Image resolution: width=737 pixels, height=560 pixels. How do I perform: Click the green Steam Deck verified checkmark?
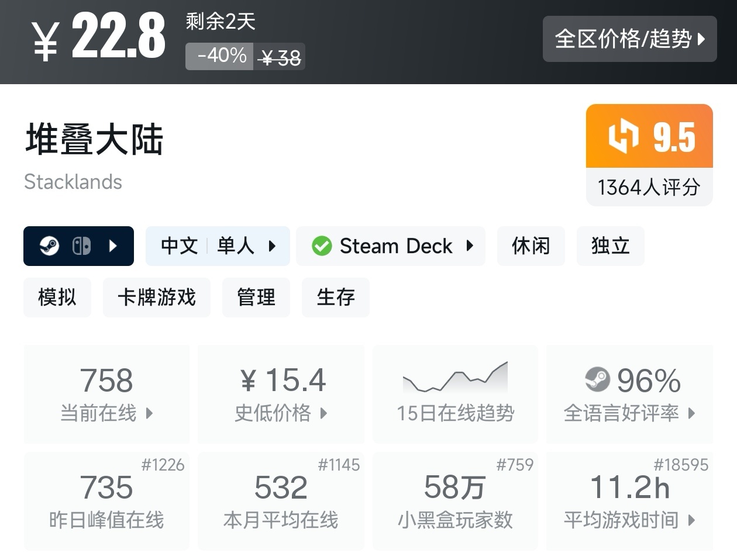pyautogui.click(x=322, y=246)
